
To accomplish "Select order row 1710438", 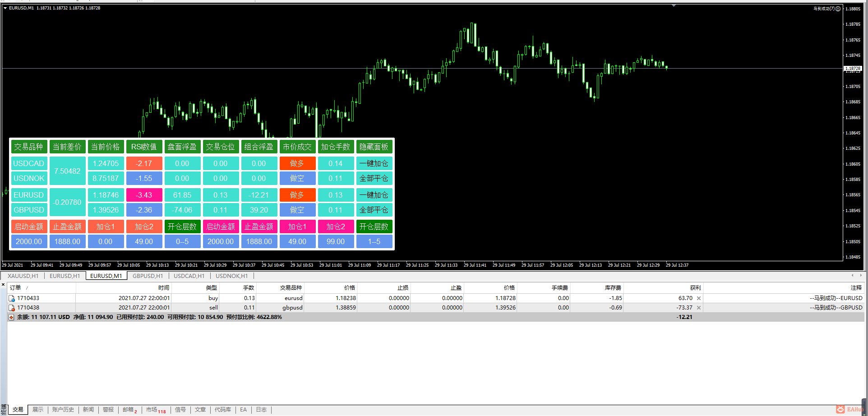I will pos(436,308).
